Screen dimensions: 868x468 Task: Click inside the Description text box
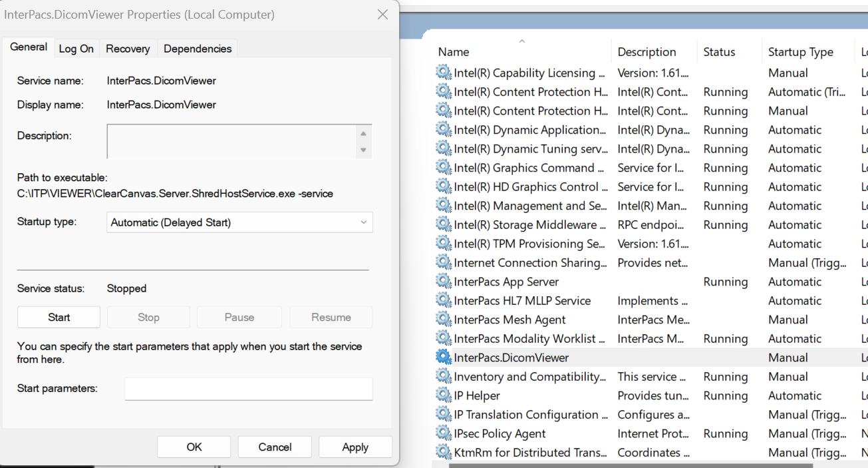(x=231, y=141)
